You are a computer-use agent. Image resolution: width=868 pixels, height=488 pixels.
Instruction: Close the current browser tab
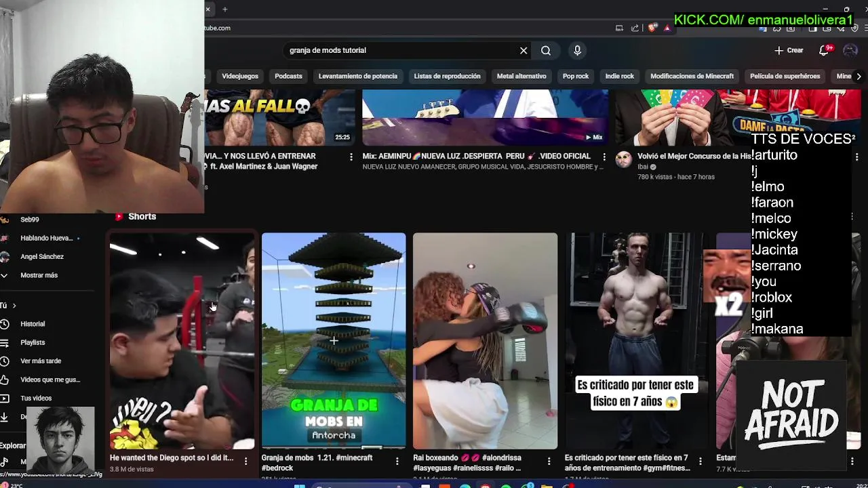coord(208,9)
